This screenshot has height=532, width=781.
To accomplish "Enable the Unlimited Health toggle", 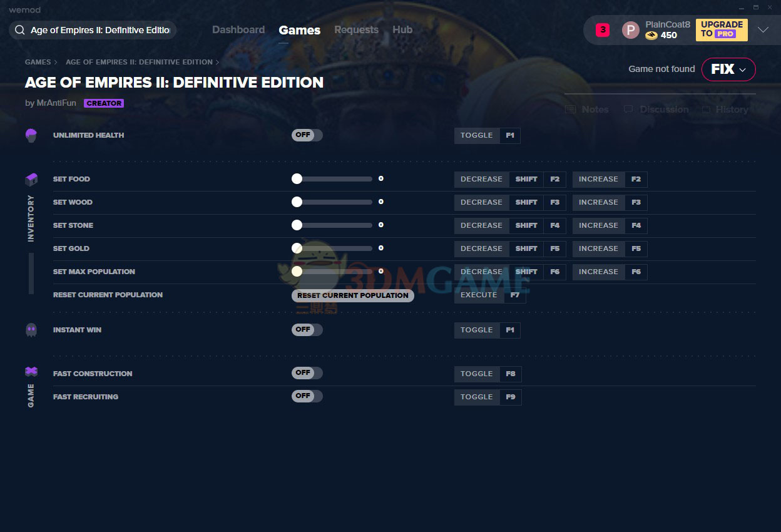I will tap(307, 135).
